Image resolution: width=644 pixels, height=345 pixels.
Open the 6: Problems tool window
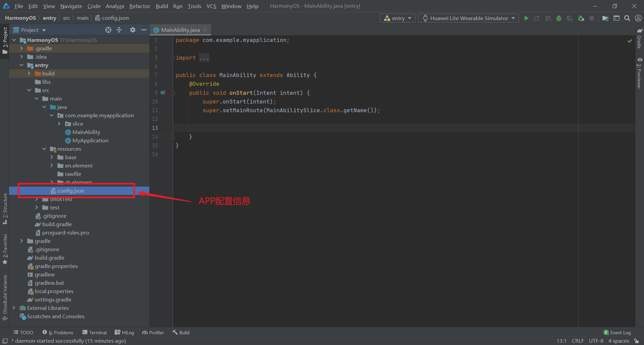[58, 332]
